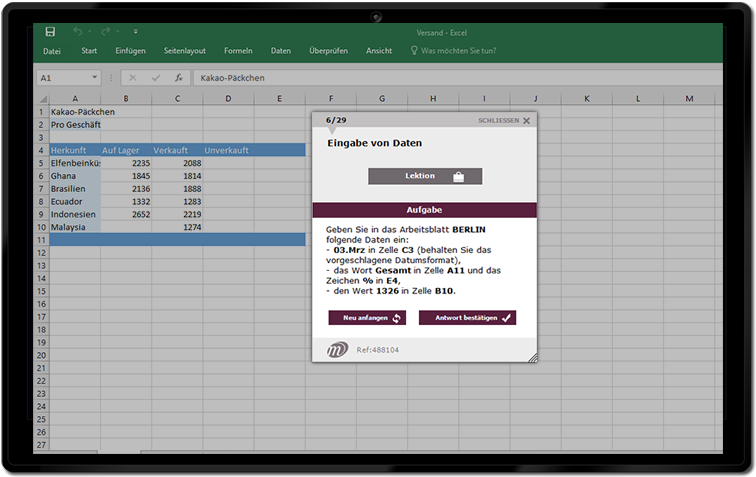Click the formula bar confirm checkmark icon
The image size is (756, 477).
[x=155, y=77]
